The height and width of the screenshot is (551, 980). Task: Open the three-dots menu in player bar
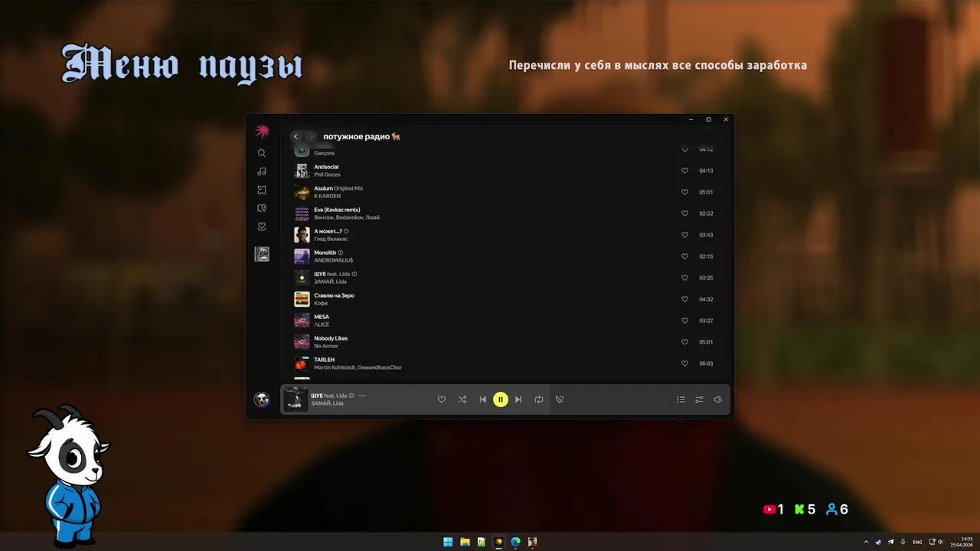(362, 396)
